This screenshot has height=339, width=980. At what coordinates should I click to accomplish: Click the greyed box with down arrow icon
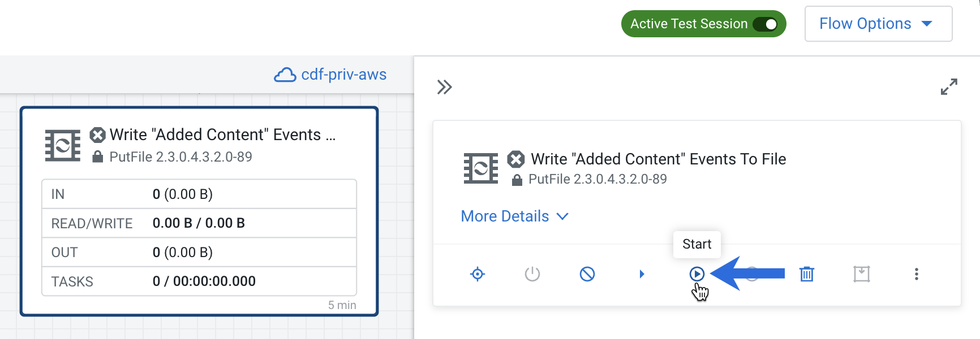point(862,274)
